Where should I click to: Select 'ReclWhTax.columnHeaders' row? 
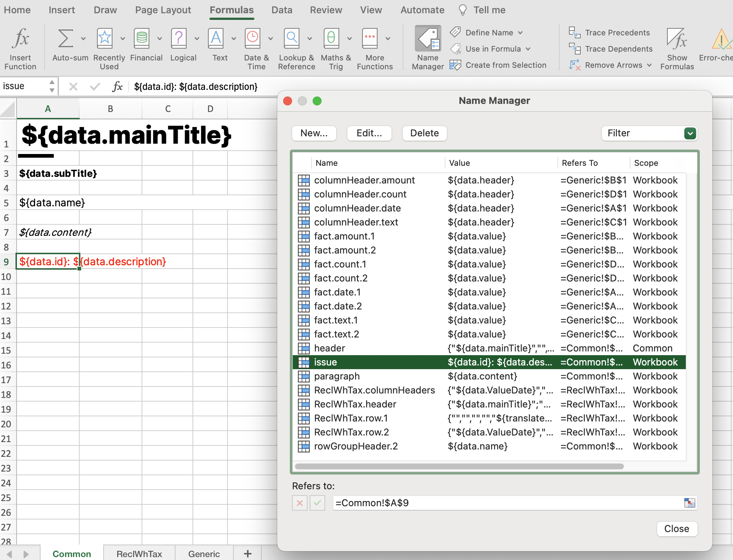coord(489,390)
